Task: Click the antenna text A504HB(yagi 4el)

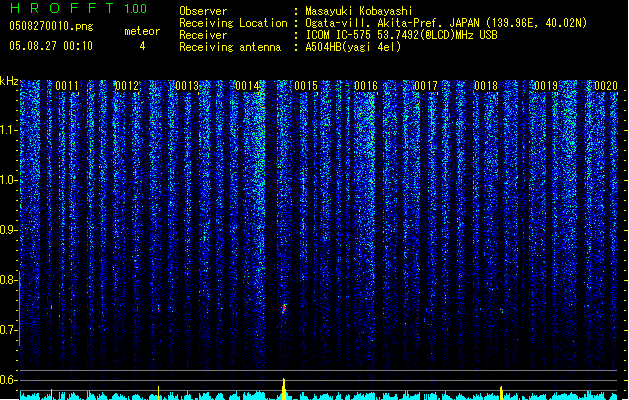Action: click(353, 47)
